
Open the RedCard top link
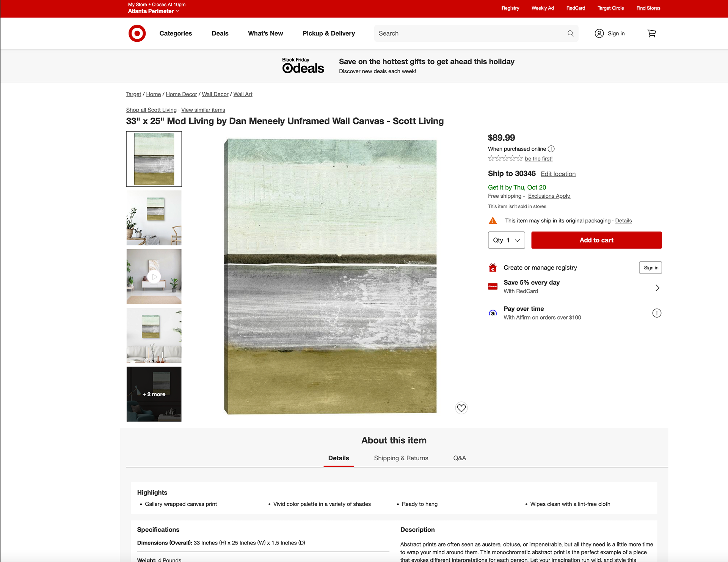pyautogui.click(x=576, y=8)
